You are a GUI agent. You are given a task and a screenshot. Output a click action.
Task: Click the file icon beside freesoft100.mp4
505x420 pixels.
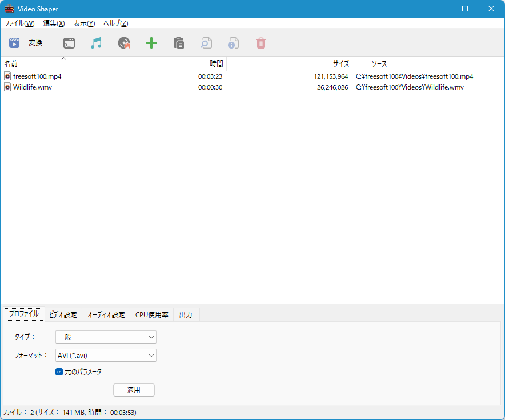click(7, 76)
